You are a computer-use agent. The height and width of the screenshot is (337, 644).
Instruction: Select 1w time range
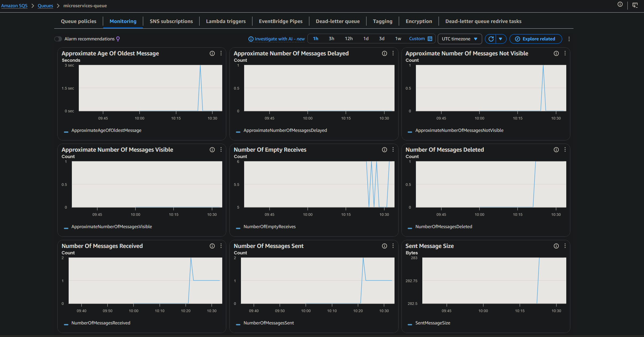[x=398, y=39]
